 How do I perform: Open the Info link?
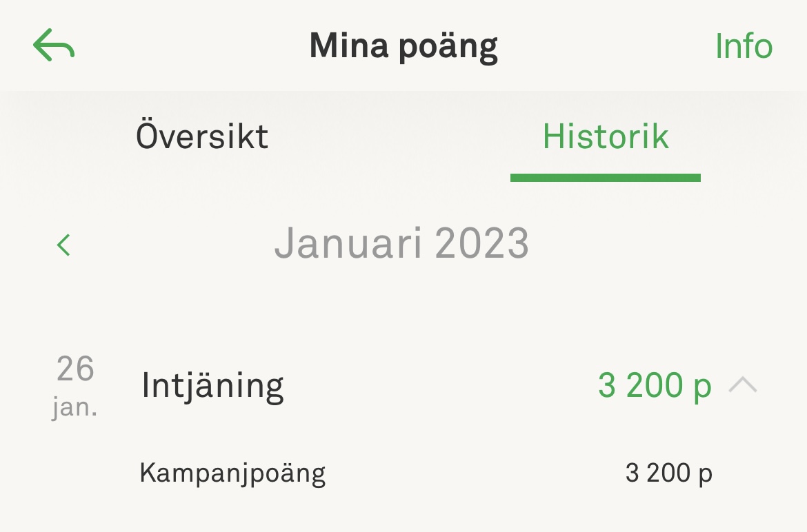[x=744, y=46]
